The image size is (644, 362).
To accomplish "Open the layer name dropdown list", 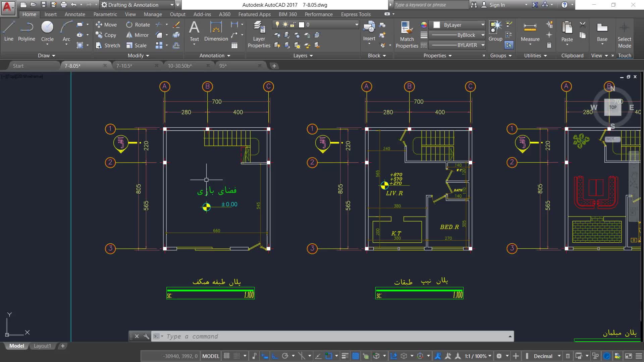I will coord(356,25).
